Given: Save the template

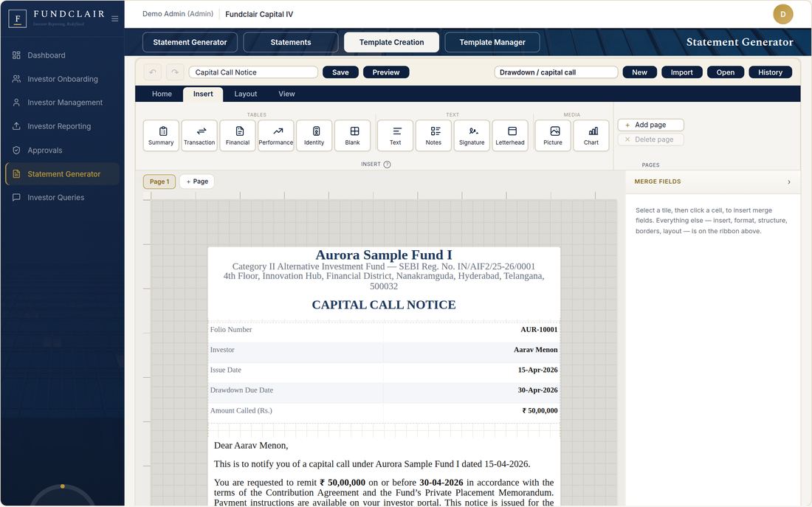Looking at the screenshot, I should 340,72.
